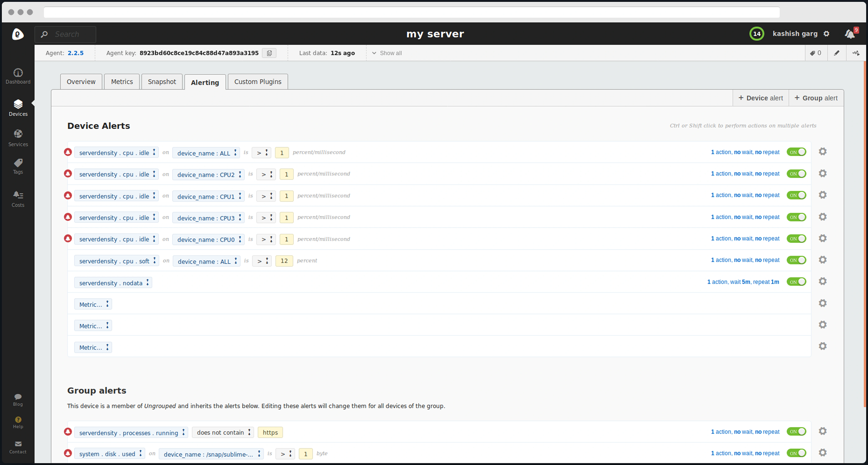Open the first empty Metric... selector

coord(93,304)
